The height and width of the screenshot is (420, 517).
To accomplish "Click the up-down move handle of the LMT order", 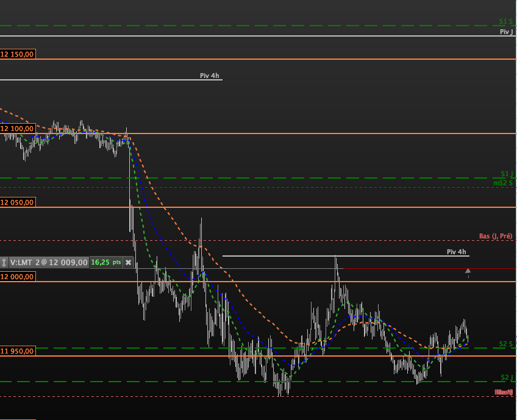I will coord(4,262).
